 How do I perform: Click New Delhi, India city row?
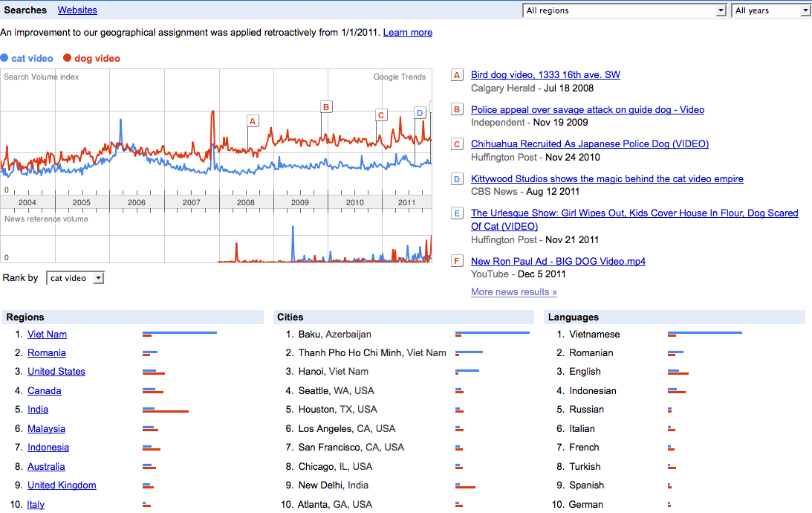(x=334, y=485)
